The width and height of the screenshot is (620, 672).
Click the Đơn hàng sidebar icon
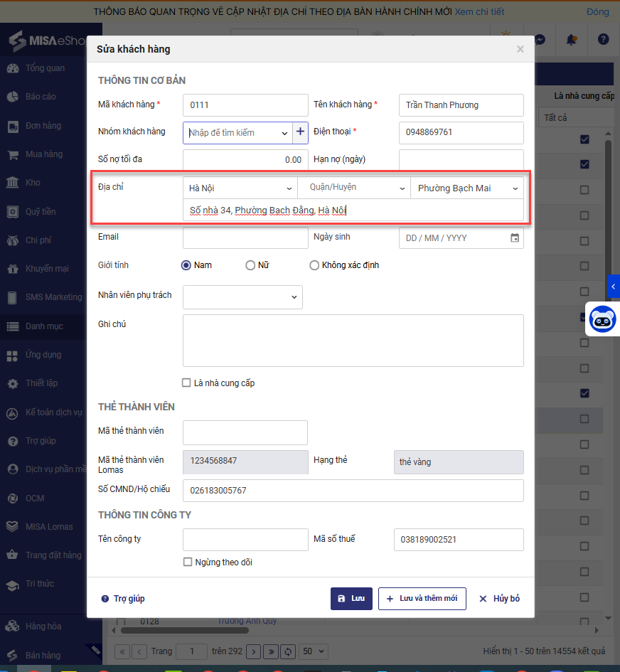click(13, 126)
